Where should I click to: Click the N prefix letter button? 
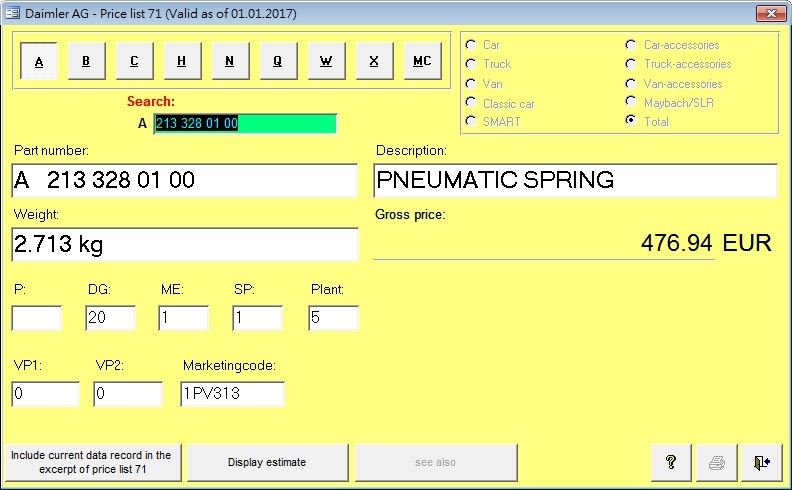pos(230,61)
